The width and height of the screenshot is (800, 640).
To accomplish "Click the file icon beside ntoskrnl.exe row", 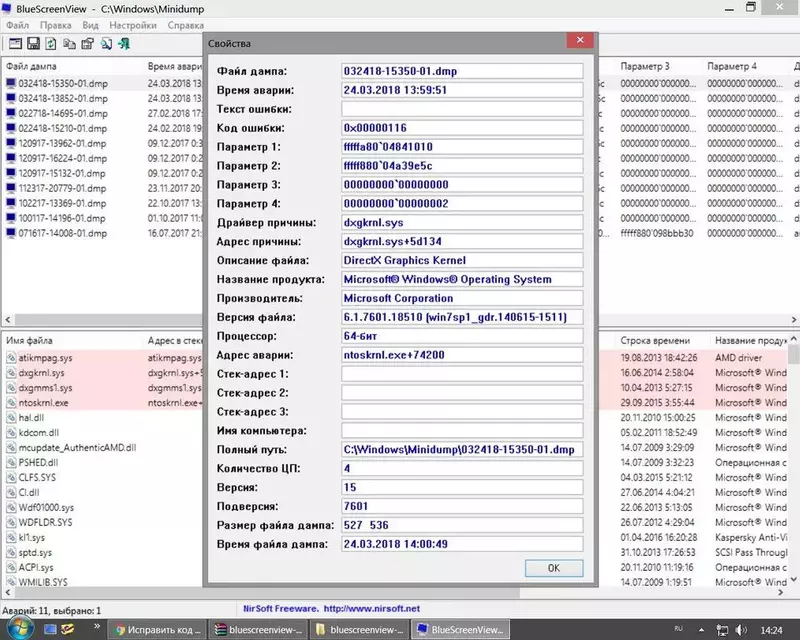I will (11, 403).
